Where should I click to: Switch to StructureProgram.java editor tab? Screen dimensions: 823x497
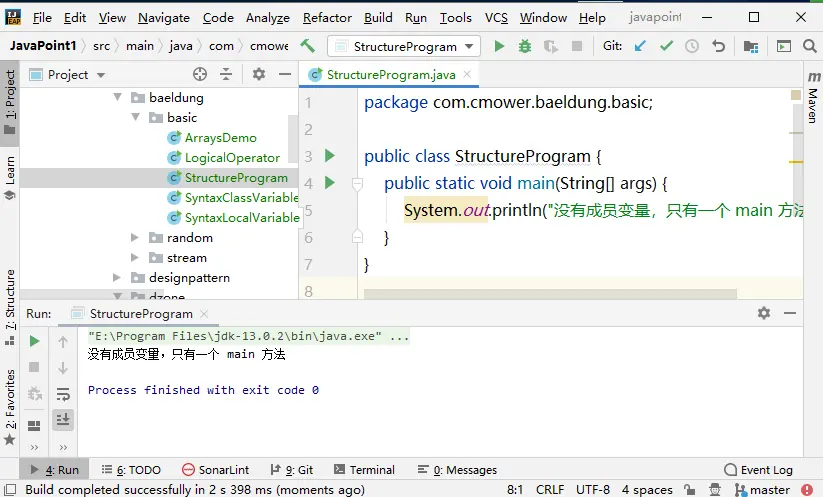(391, 75)
